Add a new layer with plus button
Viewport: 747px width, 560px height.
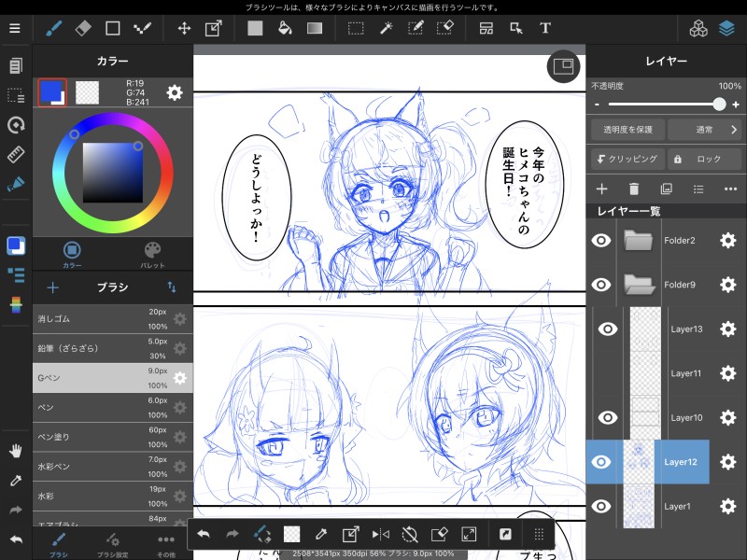coord(601,189)
